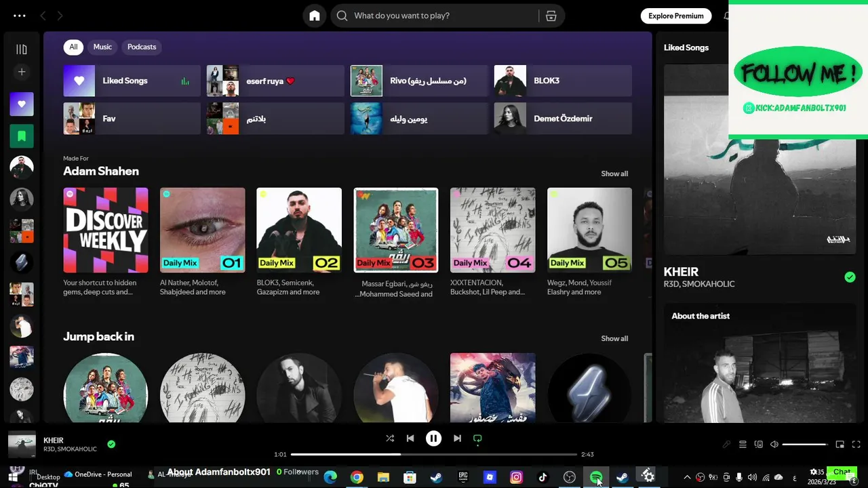The height and width of the screenshot is (488, 868).
Task: Open OBS Studio from taskbar
Action: click(x=569, y=477)
